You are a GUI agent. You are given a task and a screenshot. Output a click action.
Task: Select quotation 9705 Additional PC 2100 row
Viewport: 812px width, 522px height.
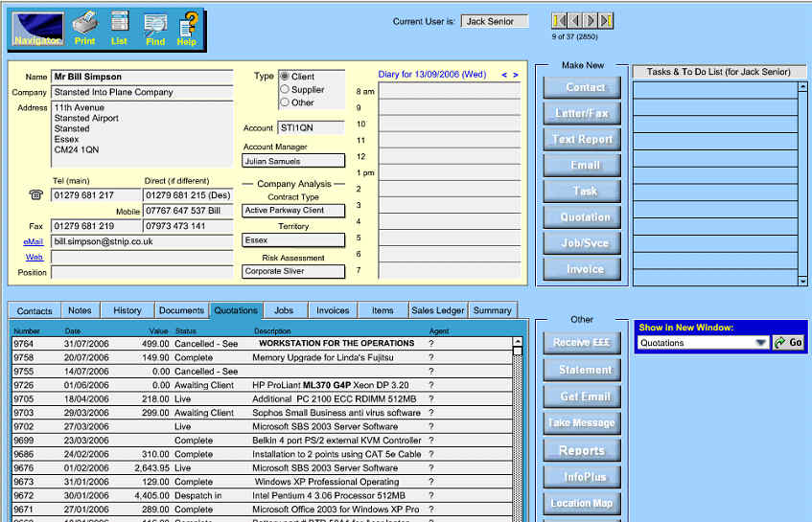pyautogui.click(x=262, y=398)
